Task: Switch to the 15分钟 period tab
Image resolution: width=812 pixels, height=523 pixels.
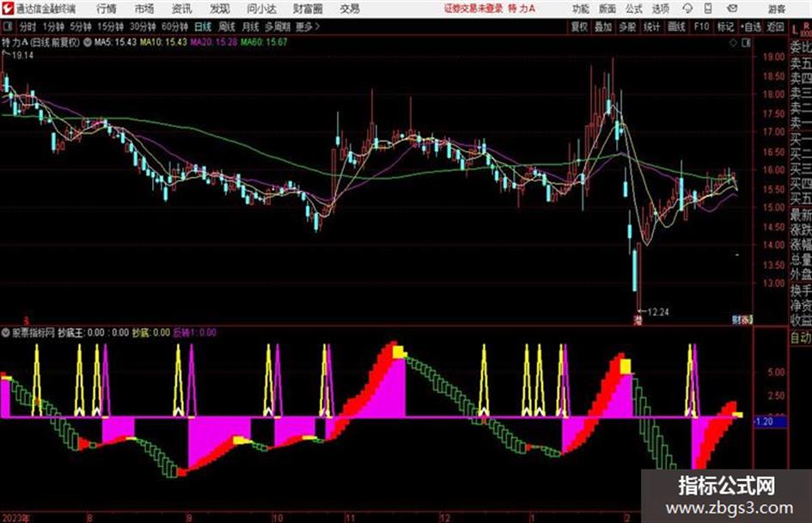Action: pyautogui.click(x=110, y=27)
